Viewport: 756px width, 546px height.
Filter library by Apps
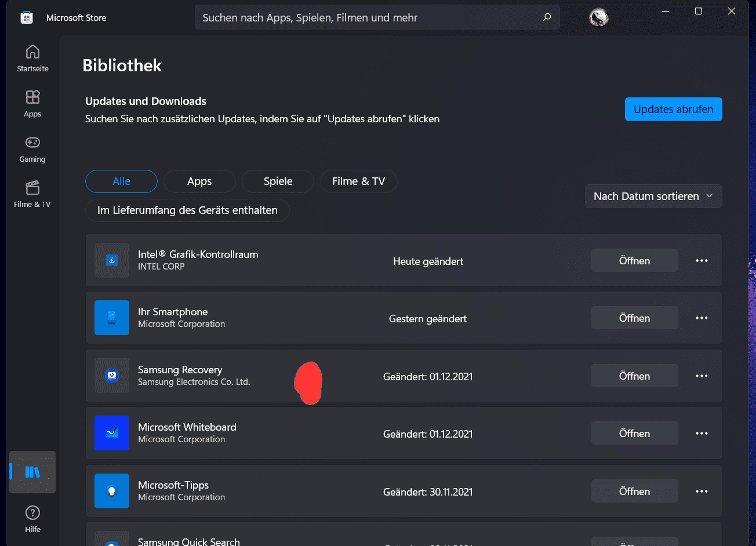(x=199, y=181)
